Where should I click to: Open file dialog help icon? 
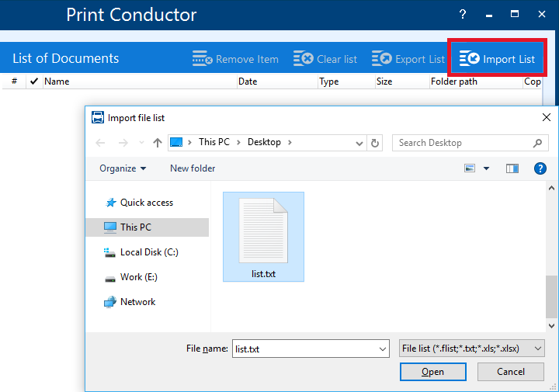540,168
